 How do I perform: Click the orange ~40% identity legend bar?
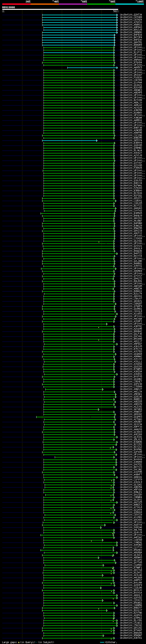(45, 4)
